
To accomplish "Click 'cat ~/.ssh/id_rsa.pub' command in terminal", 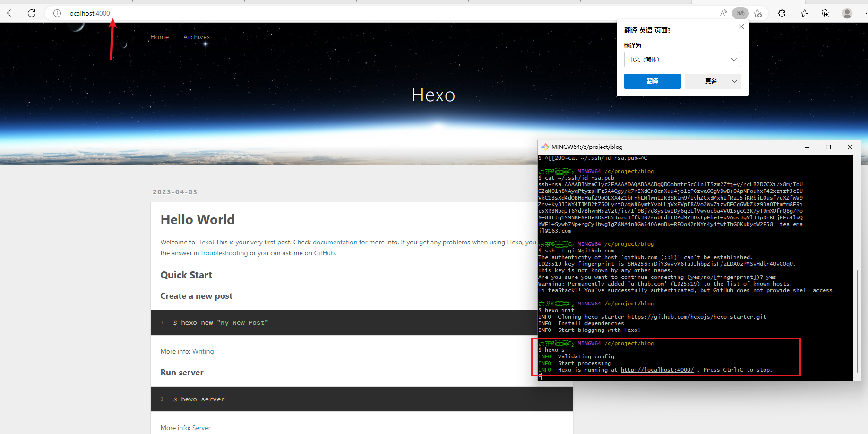I will tap(576, 178).
